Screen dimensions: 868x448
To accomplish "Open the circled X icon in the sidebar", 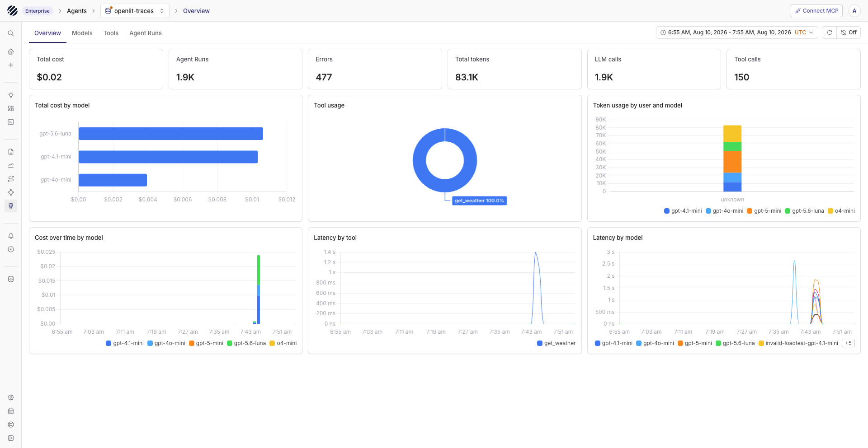I will coord(11,249).
